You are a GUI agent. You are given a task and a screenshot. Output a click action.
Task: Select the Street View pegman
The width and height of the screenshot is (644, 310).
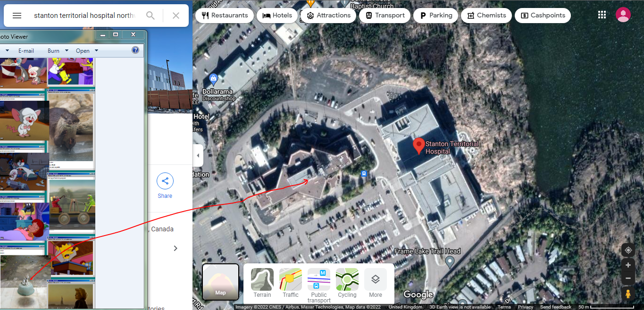point(628,294)
